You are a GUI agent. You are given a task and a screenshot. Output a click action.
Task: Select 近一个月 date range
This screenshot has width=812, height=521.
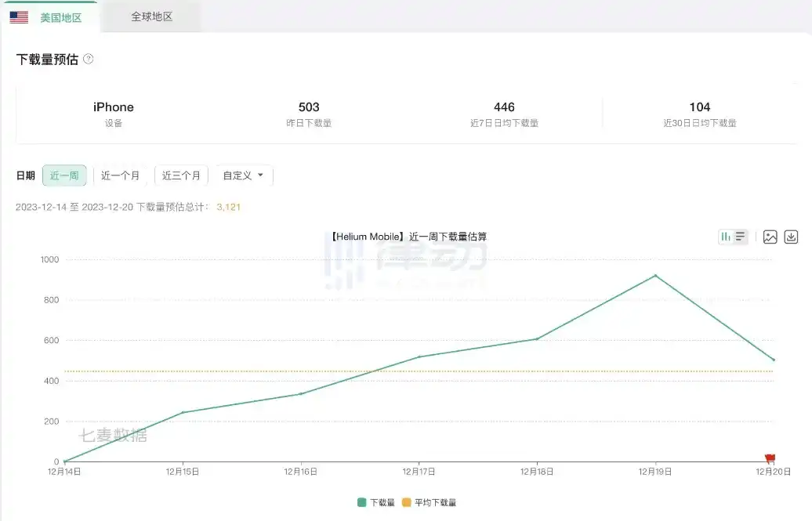[x=120, y=175]
